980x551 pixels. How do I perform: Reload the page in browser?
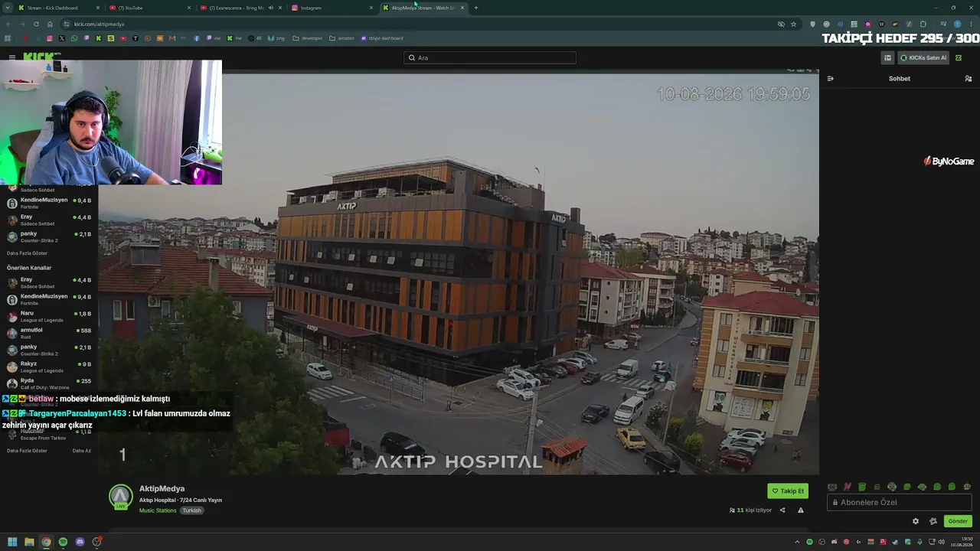pyautogui.click(x=36, y=24)
